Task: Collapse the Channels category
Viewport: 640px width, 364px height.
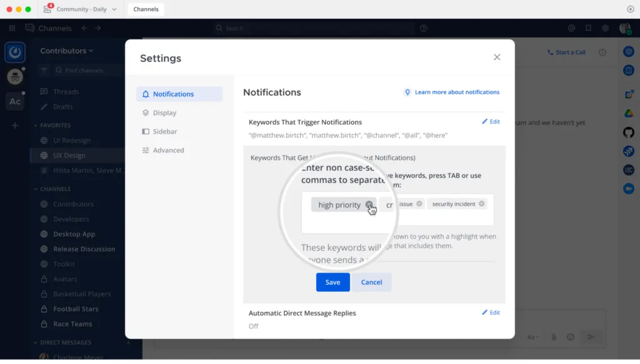Action: 52,189
